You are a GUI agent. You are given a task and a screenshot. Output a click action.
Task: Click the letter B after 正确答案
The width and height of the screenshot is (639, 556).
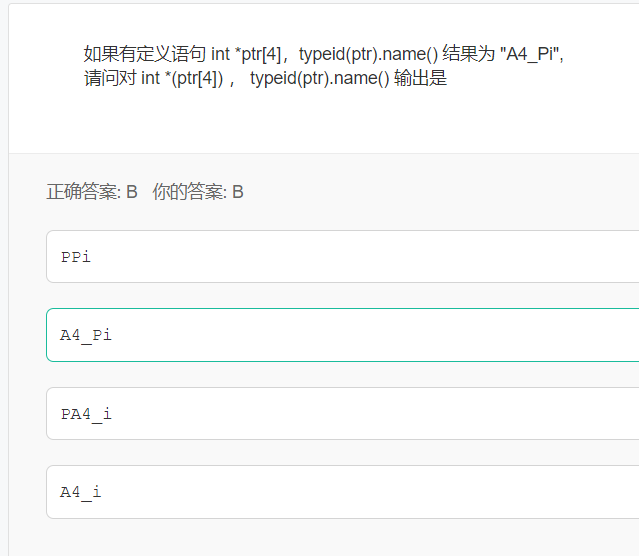point(131,192)
